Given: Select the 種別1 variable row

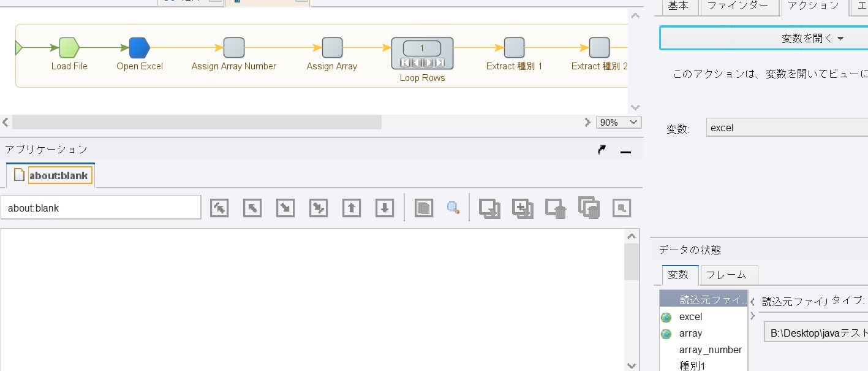Looking at the screenshot, I should pyautogui.click(x=704, y=365).
